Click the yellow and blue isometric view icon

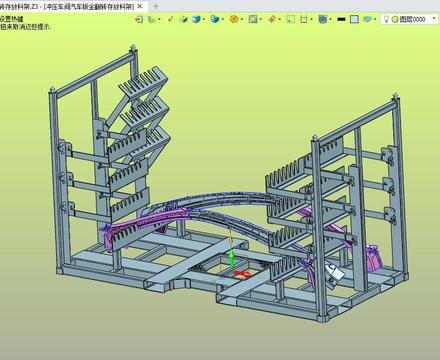point(183,19)
